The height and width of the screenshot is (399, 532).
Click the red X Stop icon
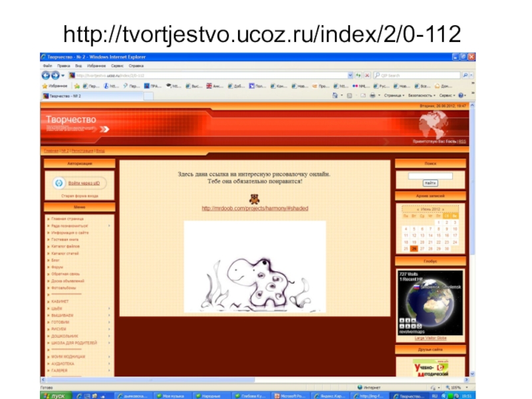tap(367, 75)
